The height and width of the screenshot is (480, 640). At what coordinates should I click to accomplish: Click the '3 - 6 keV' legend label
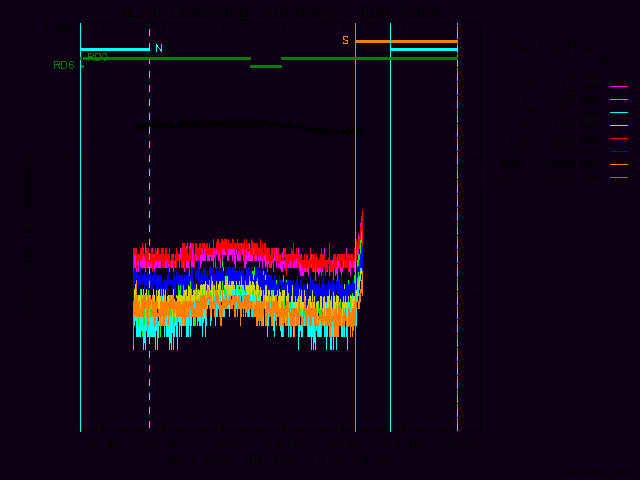[569, 74]
